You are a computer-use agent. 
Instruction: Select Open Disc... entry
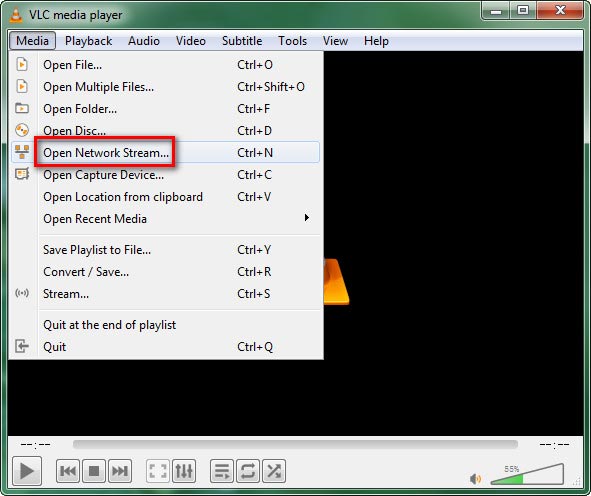pos(166,131)
